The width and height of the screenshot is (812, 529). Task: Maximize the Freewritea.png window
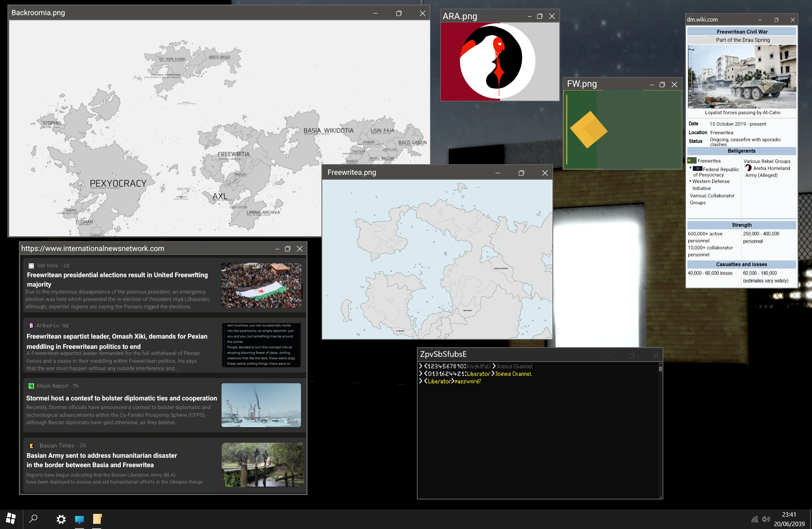tap(521, 173)
